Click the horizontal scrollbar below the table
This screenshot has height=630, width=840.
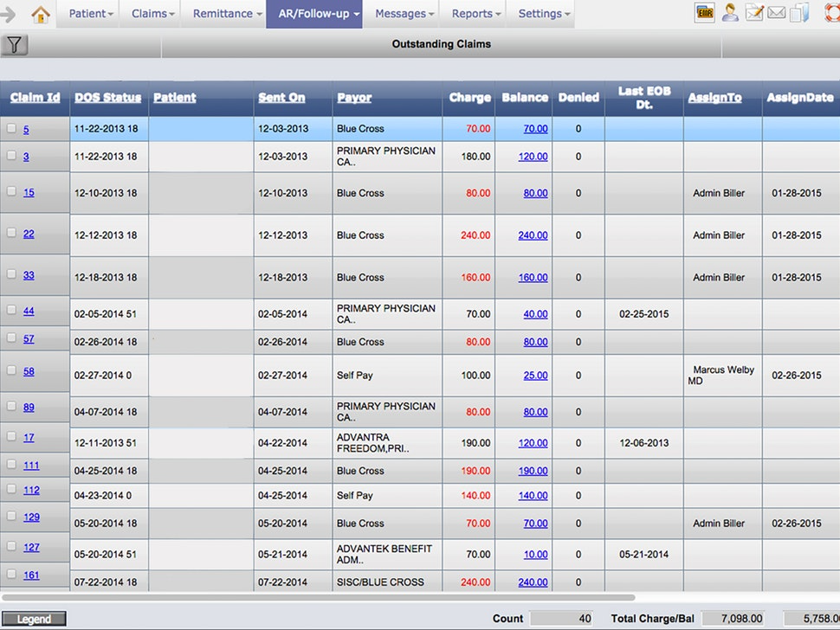pyautogui.click(x=318, y=597)
